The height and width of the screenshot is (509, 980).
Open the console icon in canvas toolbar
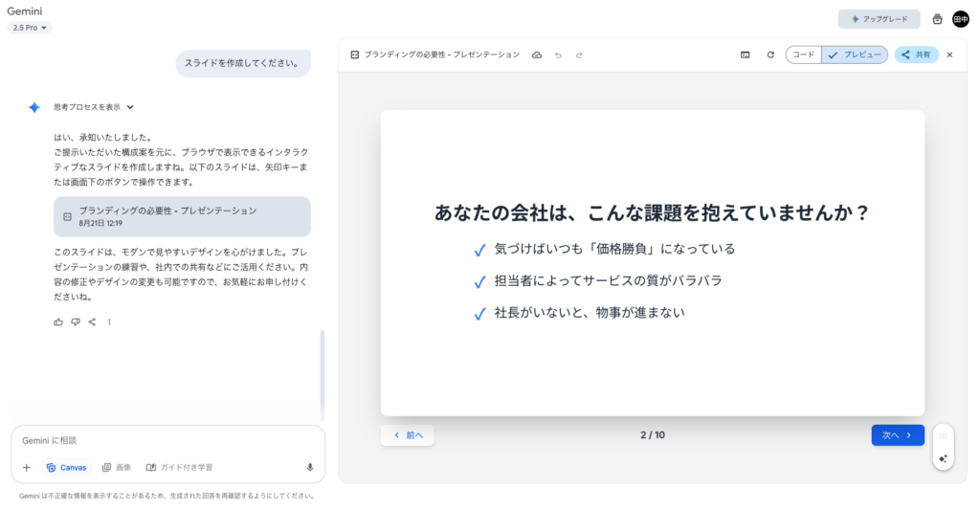[745, 55]
